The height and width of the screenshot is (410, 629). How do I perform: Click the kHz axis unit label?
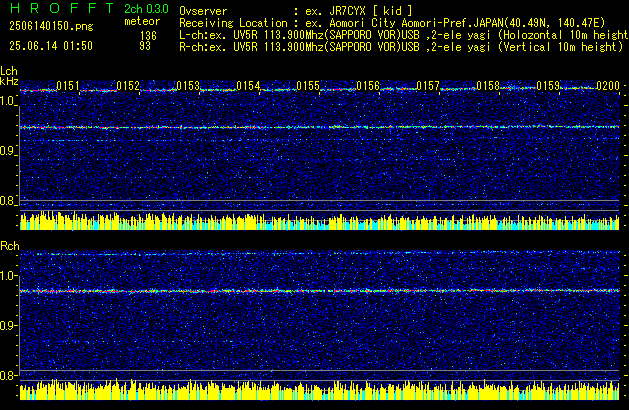[x=9, y=81]
